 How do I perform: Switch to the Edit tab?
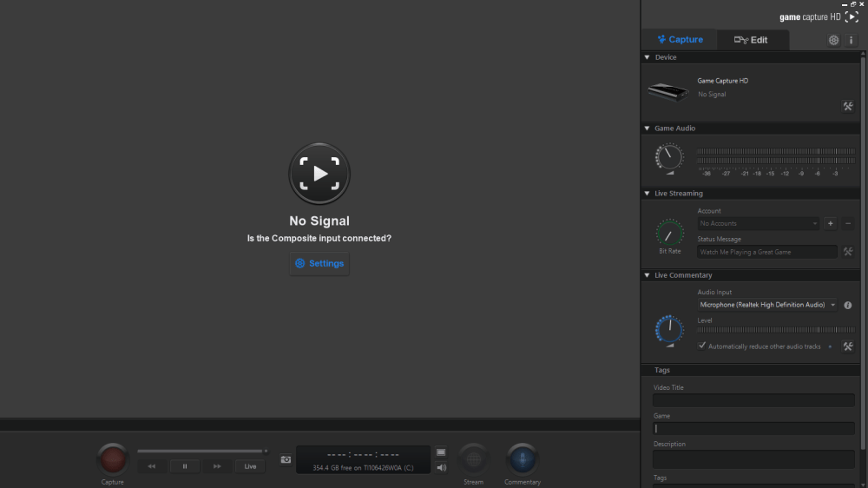tap(751, 40)
